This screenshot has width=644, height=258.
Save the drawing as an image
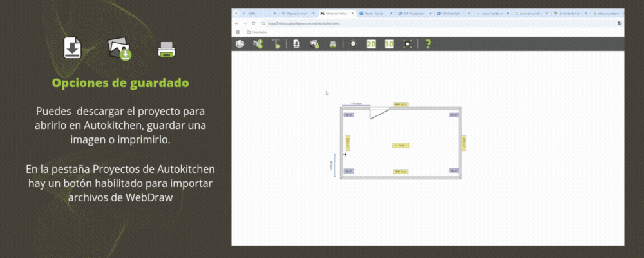pos(315,44)
